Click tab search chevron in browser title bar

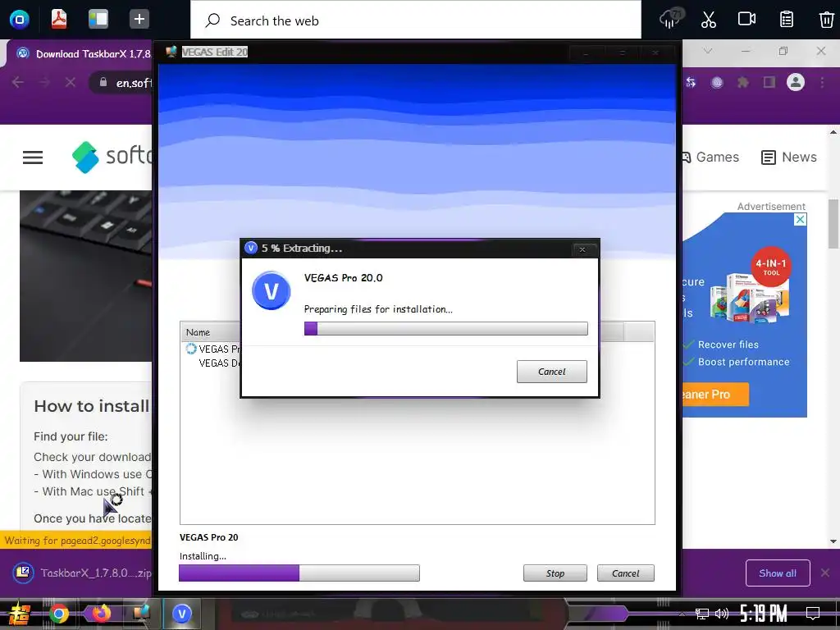point(708,51)
